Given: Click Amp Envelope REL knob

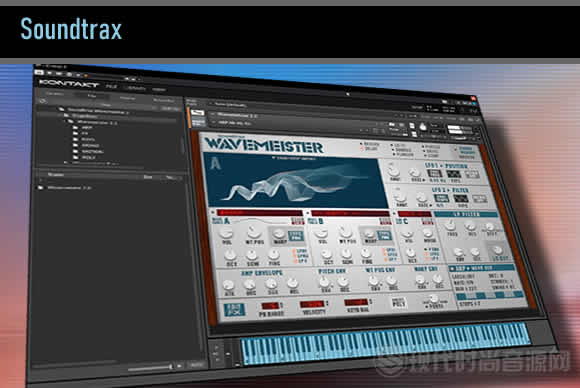Looking at the screenshot, I should 293,284.
